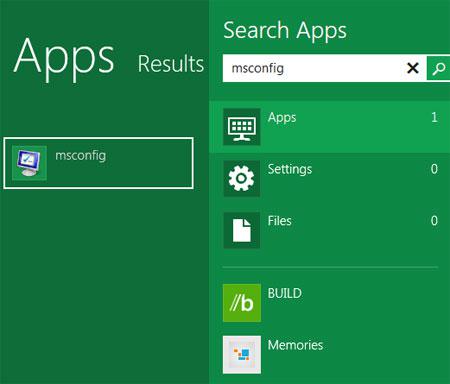Click the magnifying glass search button

click(x=438, y=68)
